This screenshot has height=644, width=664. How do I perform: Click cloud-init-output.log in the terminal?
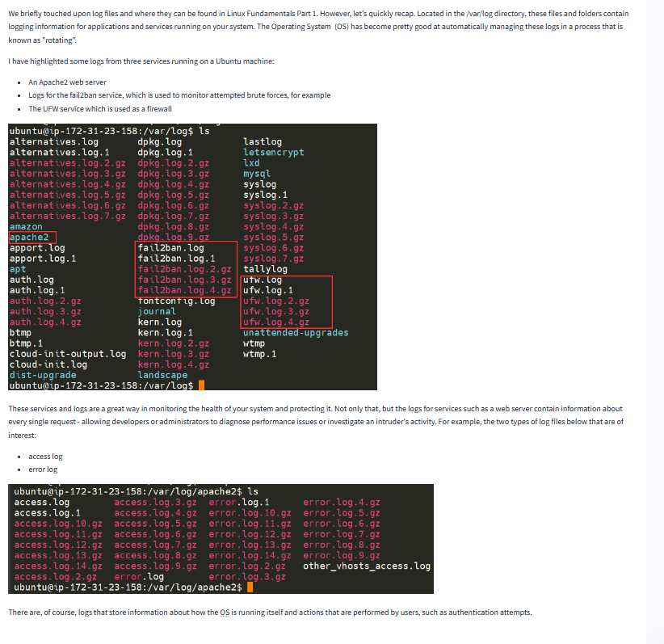(68, 354)
